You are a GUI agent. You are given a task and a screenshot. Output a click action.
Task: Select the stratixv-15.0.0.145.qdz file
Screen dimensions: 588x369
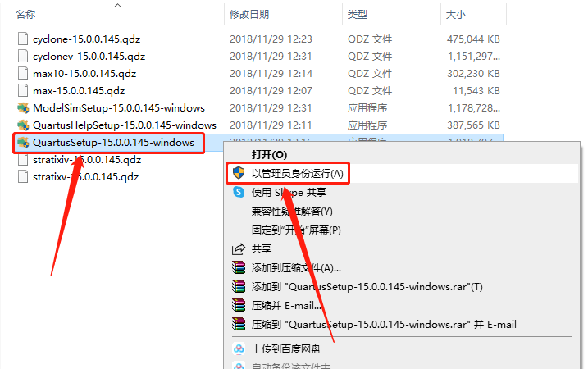[85, 177]
